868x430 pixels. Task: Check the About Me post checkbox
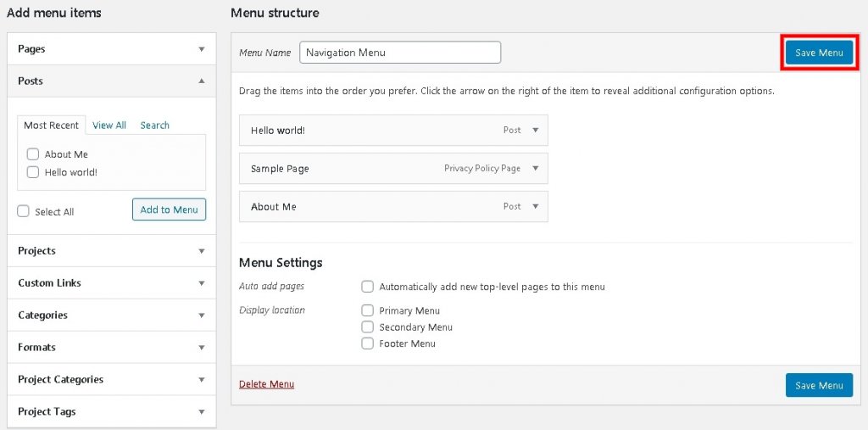(33, 154)
